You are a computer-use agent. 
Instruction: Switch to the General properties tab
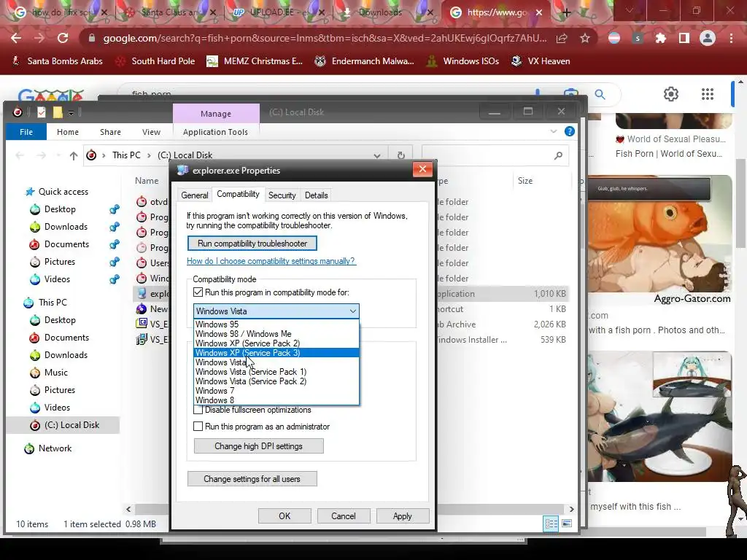(x=194, y=195)
